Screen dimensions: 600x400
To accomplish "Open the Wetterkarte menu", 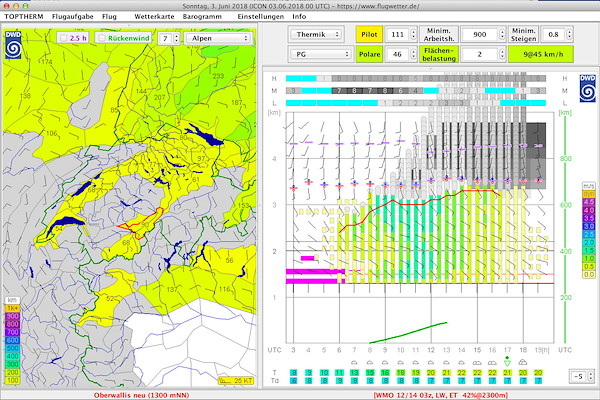I will point(154,16).
